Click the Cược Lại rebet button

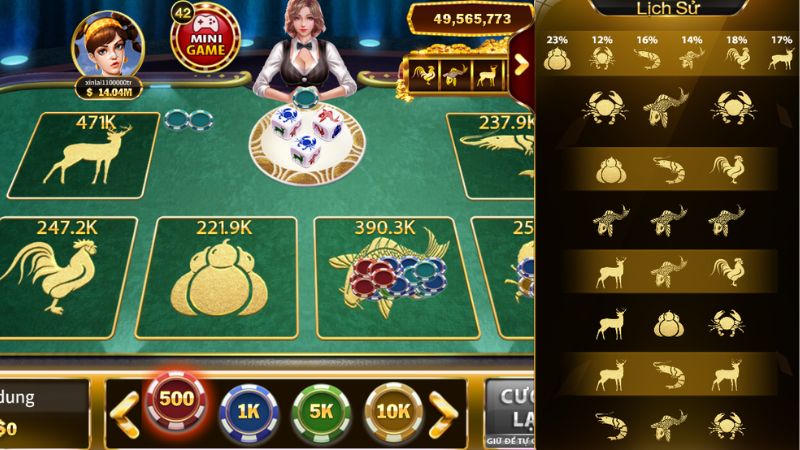510,413
